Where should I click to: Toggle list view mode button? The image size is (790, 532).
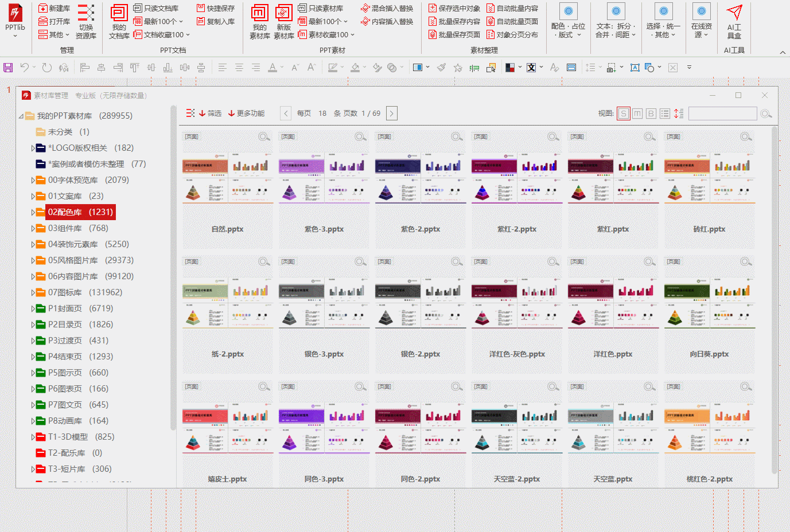coord(665,114)
